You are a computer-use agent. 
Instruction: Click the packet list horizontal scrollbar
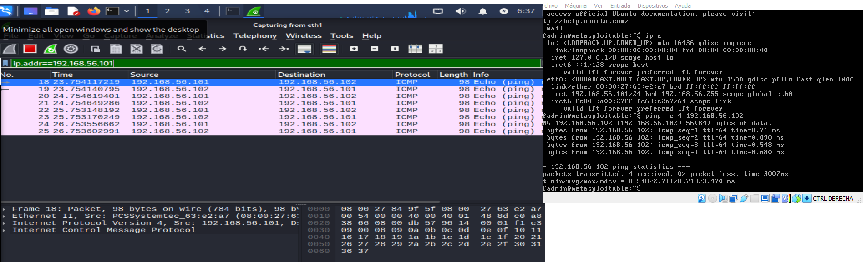pyautogui.click(x=221, y=202)
